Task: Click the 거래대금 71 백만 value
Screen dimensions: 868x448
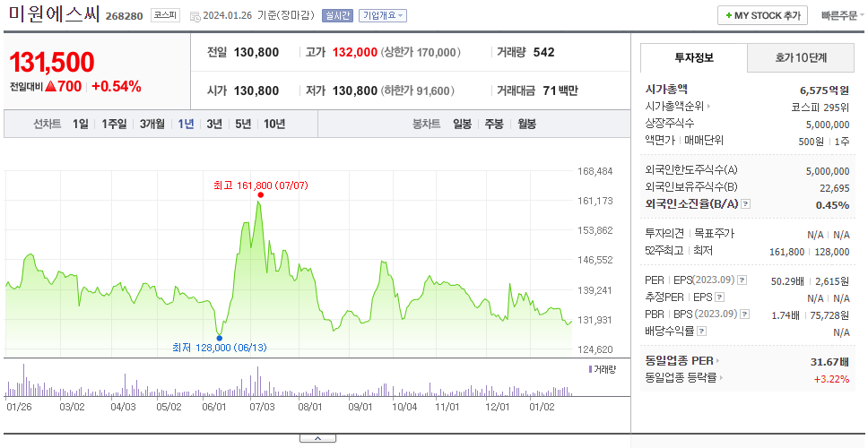Action: pyautogui.click(x=560, y=90)
